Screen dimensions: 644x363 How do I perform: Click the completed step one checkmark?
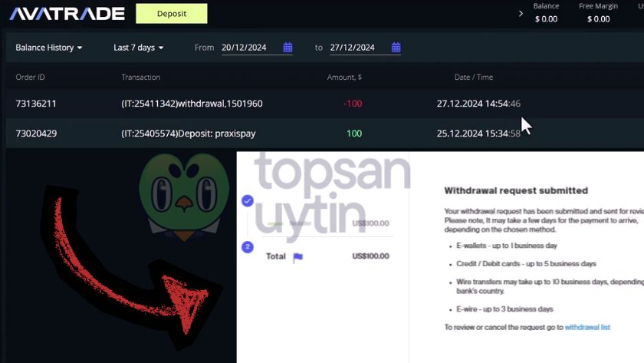tap(247, 200)
